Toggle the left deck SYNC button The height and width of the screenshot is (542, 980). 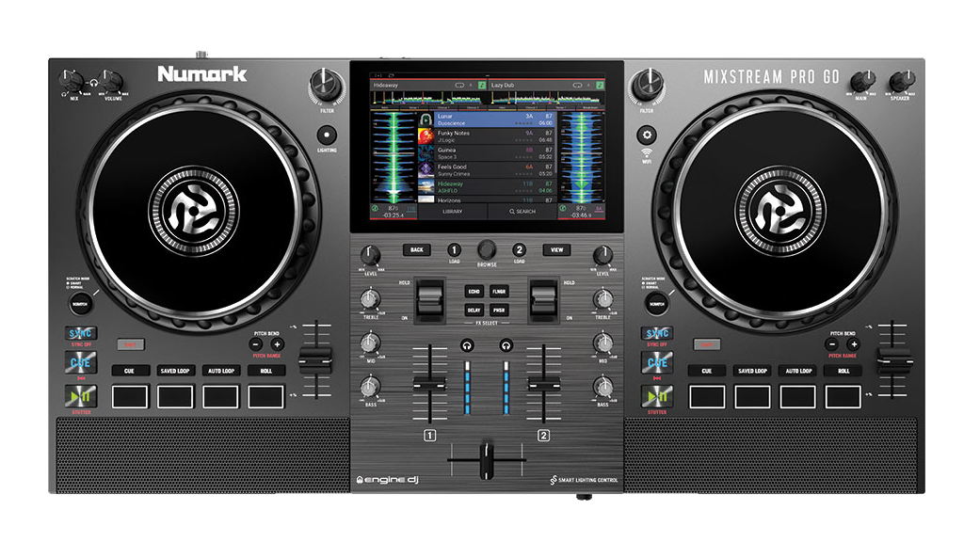pyautogui.click(x=76, y=334)
